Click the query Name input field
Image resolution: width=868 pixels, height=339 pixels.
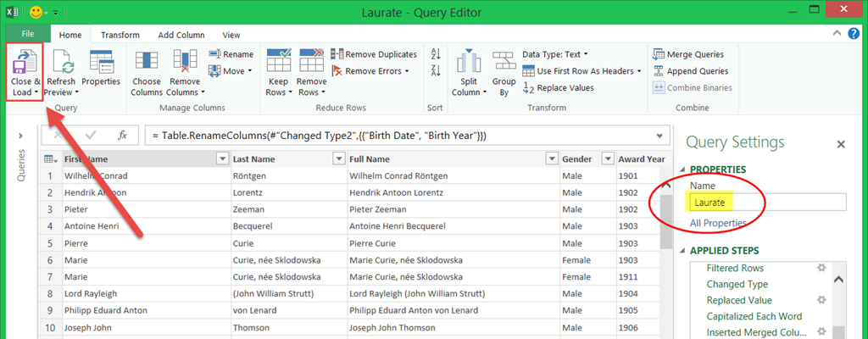coord(767,202)
